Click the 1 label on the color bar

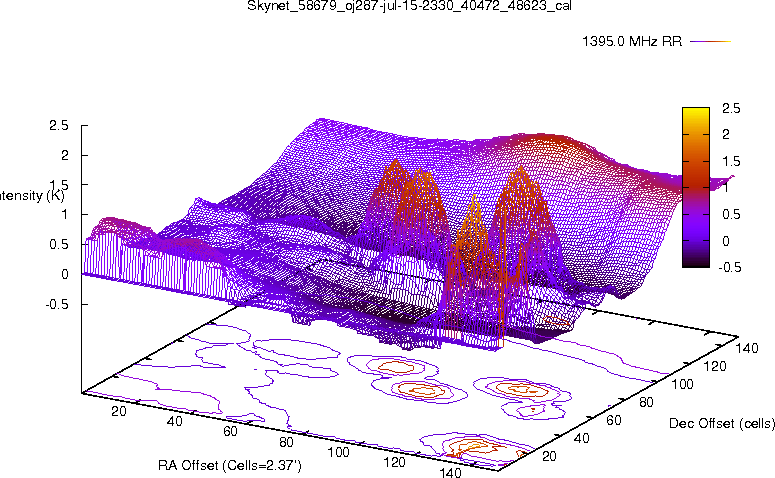pos(726,188)
